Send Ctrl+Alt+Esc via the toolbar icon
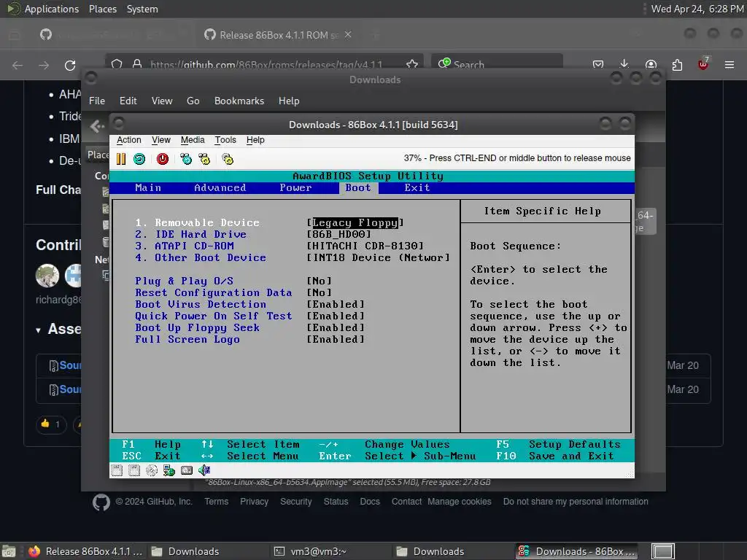 (x=204, y=159)
